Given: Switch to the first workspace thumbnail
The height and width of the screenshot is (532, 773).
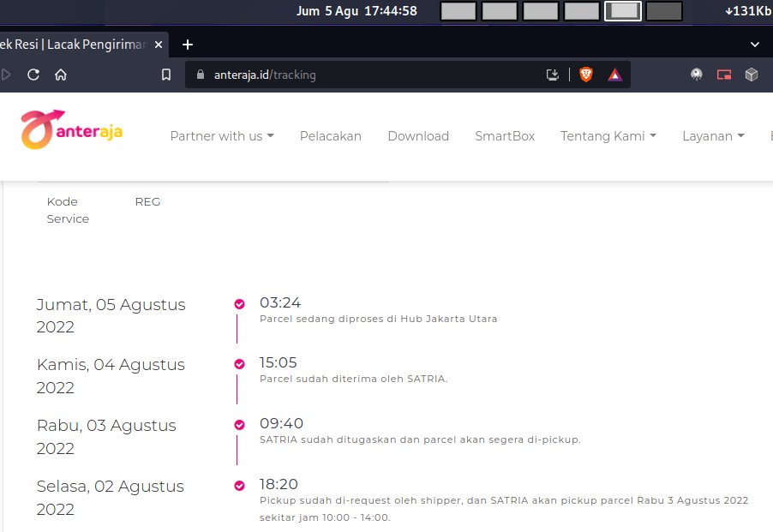Looking at the screenshot, I should tap(458, 11).
